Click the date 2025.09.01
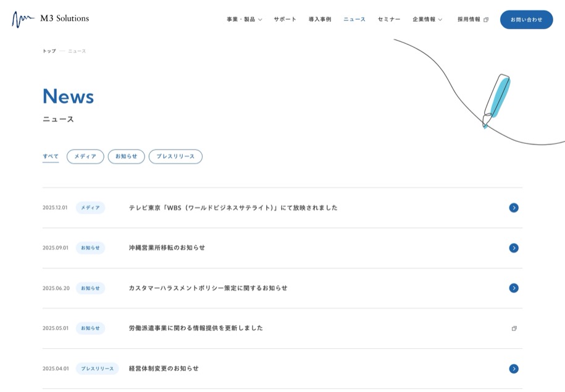The width and height of the screenshot is (565, 392). (x=56, y=248)
